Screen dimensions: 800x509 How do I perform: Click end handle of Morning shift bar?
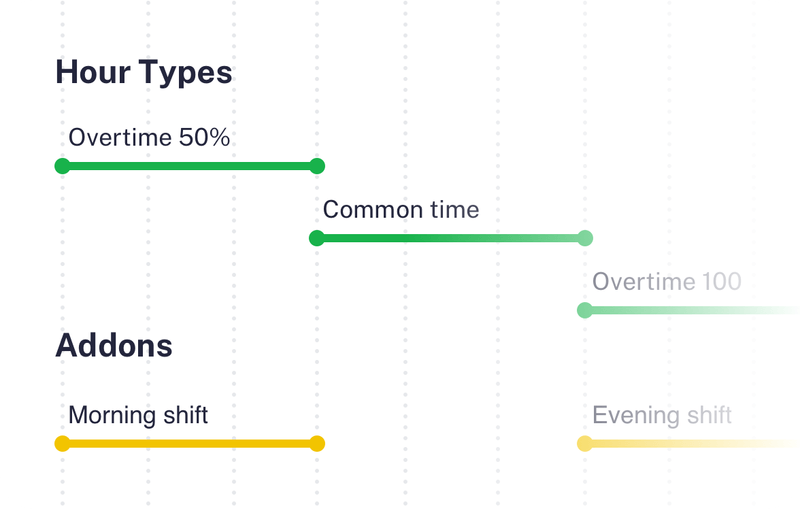click(x=317, y=443)
